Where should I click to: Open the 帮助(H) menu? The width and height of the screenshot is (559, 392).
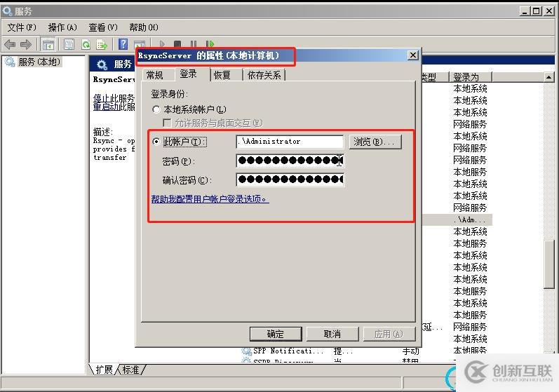point(144,27)
